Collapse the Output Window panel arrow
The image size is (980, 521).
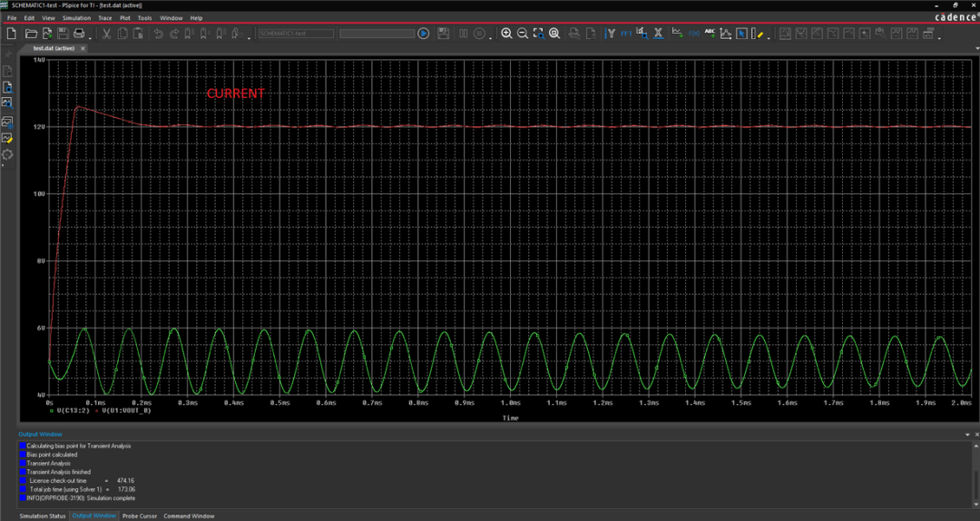click(967, 434)
